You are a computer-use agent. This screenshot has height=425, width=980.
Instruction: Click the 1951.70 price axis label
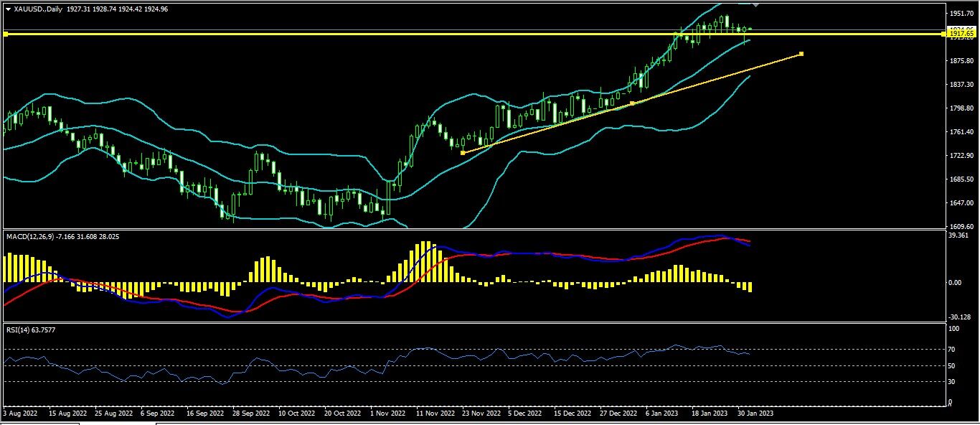[x=961, y=14]
